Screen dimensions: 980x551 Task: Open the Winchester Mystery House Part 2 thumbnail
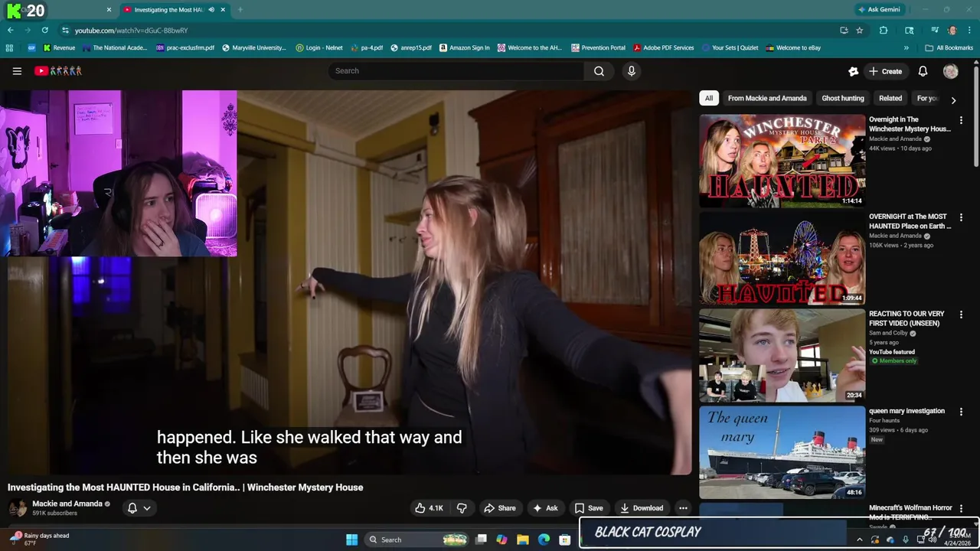[x=782, y=161]
